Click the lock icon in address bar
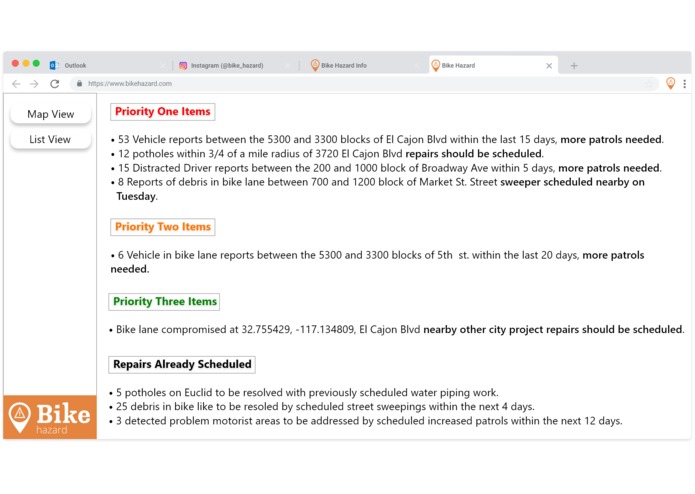This screenshot has width=695, height=494. [79, 83]
